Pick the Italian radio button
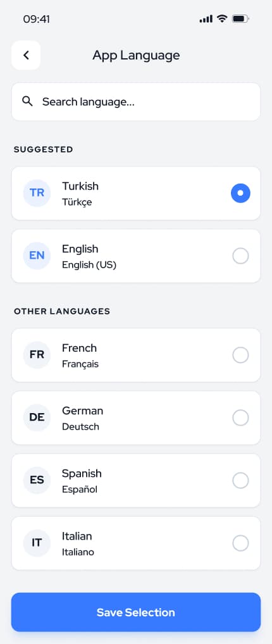The width and height of the screenshot is (272, 644). pos(241,543)
